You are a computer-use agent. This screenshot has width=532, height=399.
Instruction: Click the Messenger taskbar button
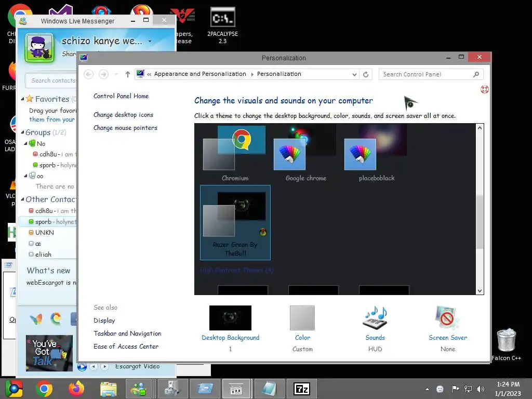[x=139, y=389]
